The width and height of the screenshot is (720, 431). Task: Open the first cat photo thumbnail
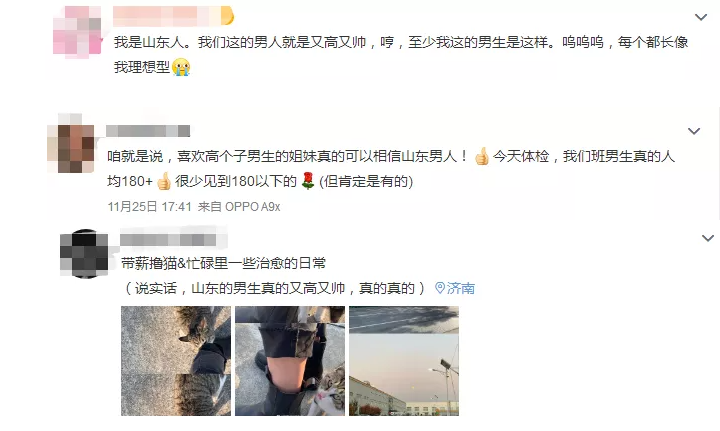176,361
